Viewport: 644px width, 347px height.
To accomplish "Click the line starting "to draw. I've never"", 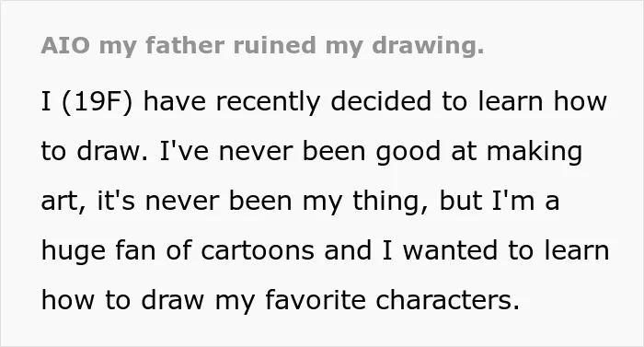I will [x=312, y=152].
